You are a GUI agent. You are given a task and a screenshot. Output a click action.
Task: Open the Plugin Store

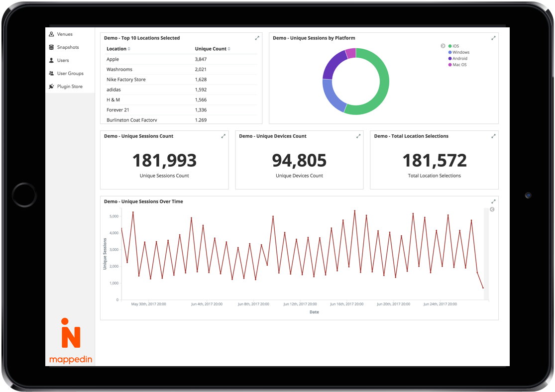[x=70, y=87]
